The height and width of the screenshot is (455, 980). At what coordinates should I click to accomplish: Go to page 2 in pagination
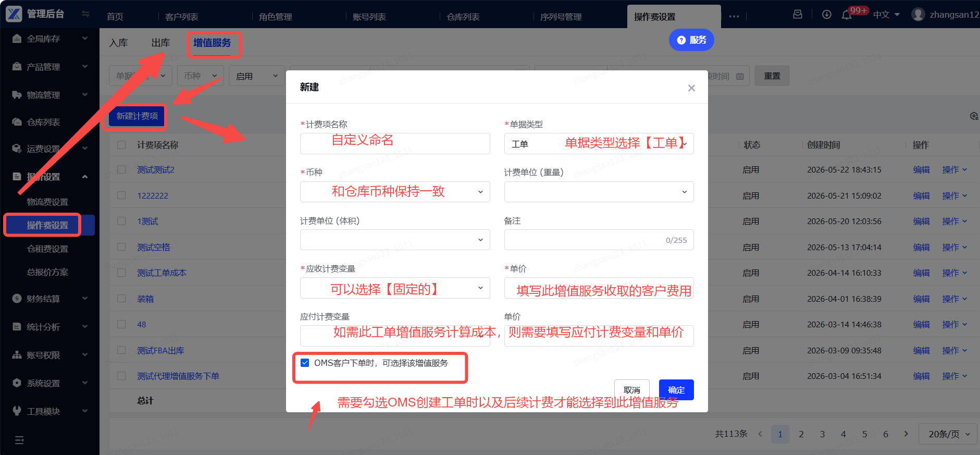(801, 434)
